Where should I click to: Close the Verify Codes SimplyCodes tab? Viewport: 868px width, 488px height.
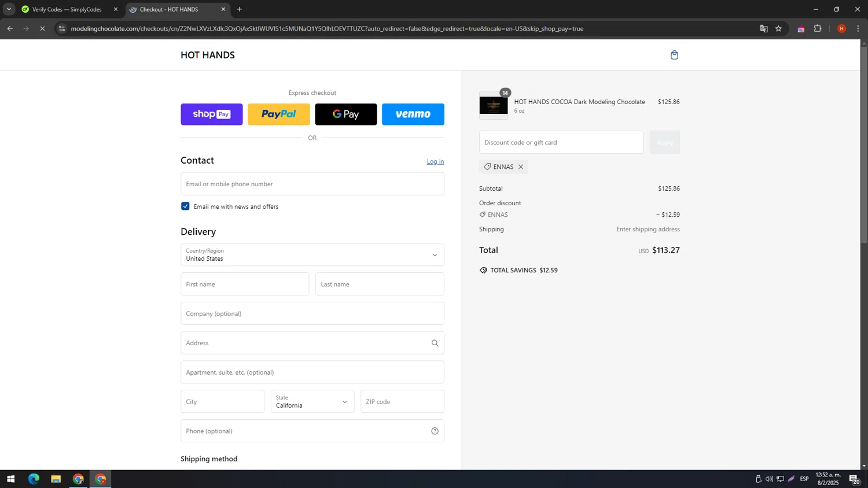115,9
